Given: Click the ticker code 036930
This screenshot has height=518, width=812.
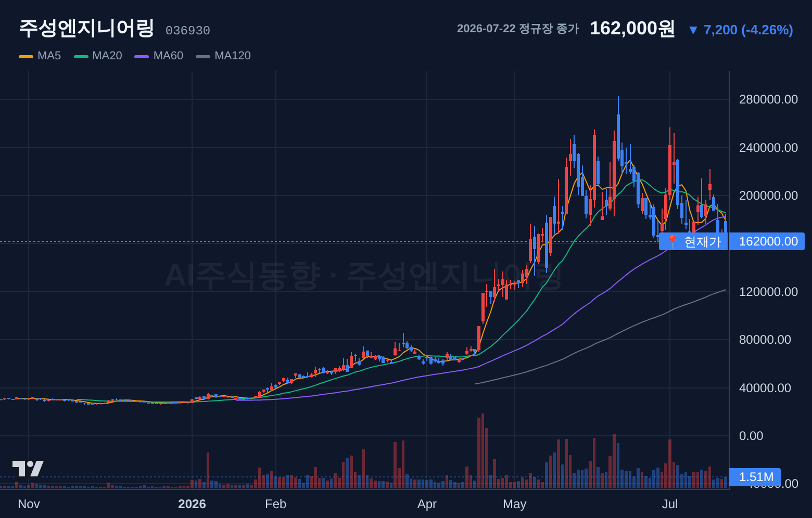Looking at the screenshot, I should tap(188, 31).
